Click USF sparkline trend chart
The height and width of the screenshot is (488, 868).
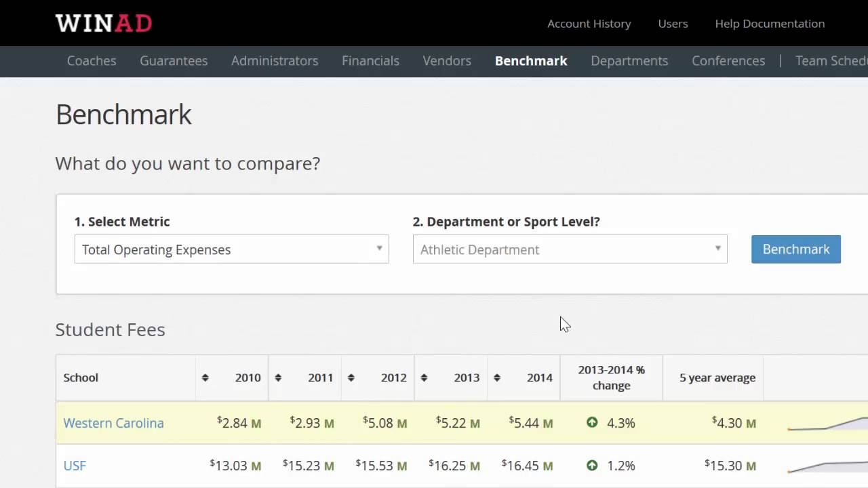(827, 466)
